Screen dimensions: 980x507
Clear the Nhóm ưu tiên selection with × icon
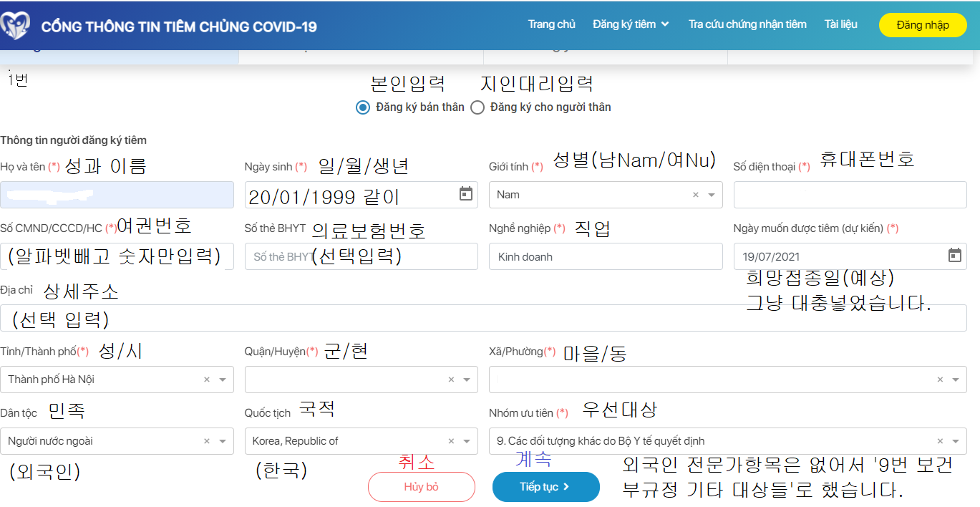(941, 441)
